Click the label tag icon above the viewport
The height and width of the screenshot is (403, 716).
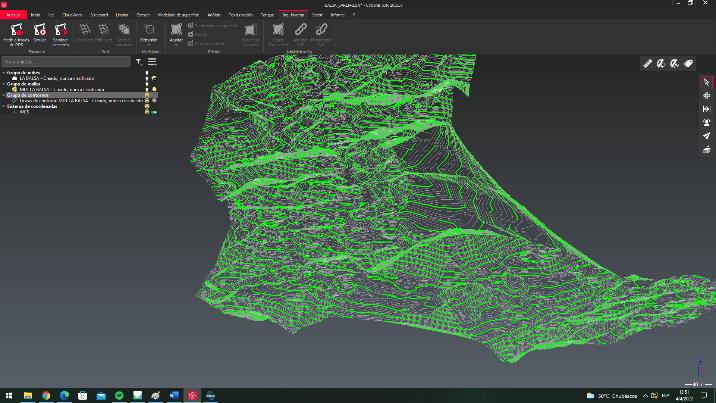688,63
